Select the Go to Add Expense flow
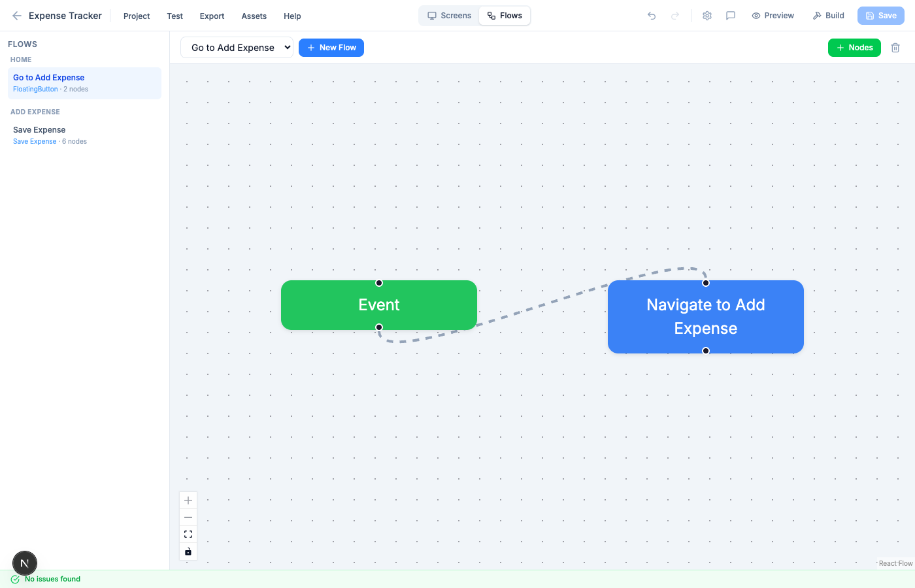Image resolution: width=915 pixels, height=588 pixels. (84, 83)
